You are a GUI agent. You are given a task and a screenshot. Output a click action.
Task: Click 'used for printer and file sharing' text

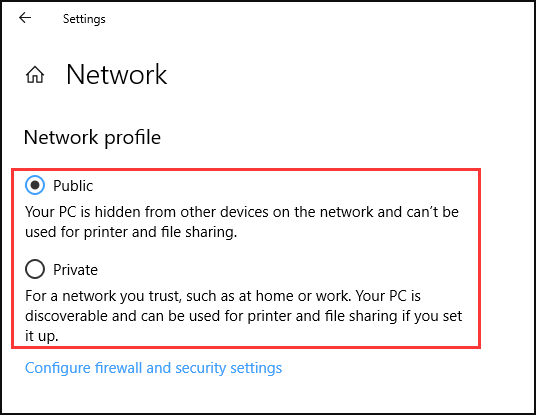point(131,232)
